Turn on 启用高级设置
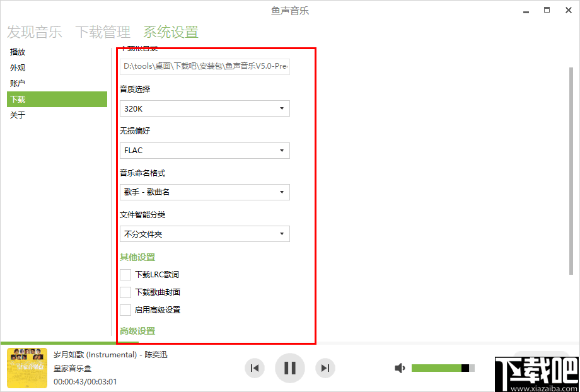Viewport: 580px width, 392px height. click(125, 309)
